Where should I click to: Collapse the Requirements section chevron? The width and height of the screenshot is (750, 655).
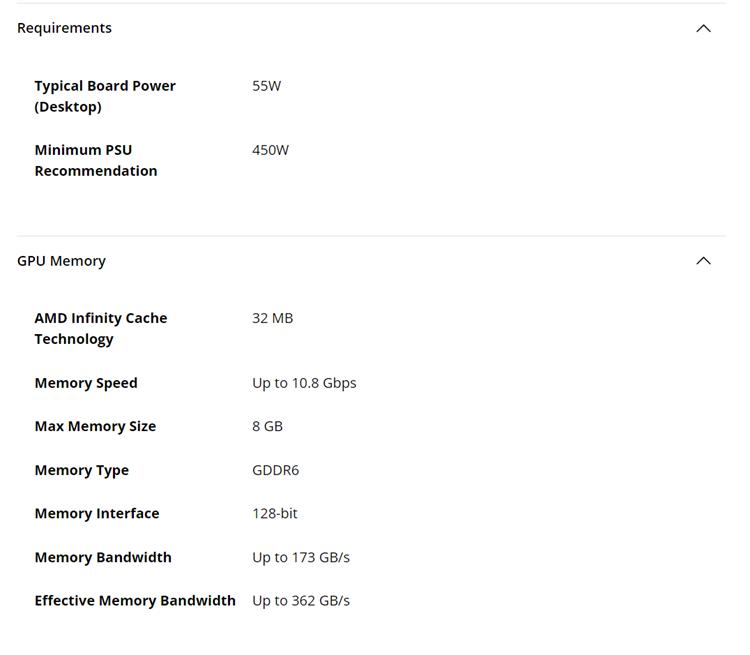tap(703, 28)
